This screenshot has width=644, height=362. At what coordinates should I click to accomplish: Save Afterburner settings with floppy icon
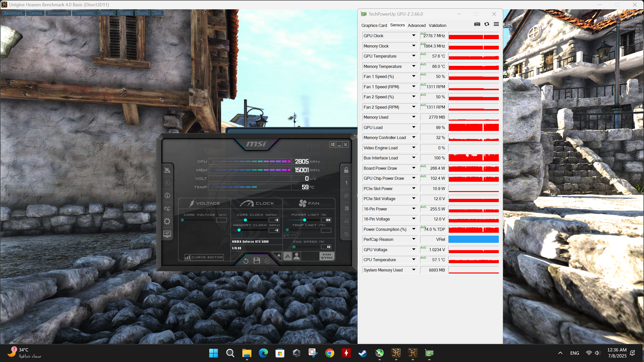coord(257,261)
